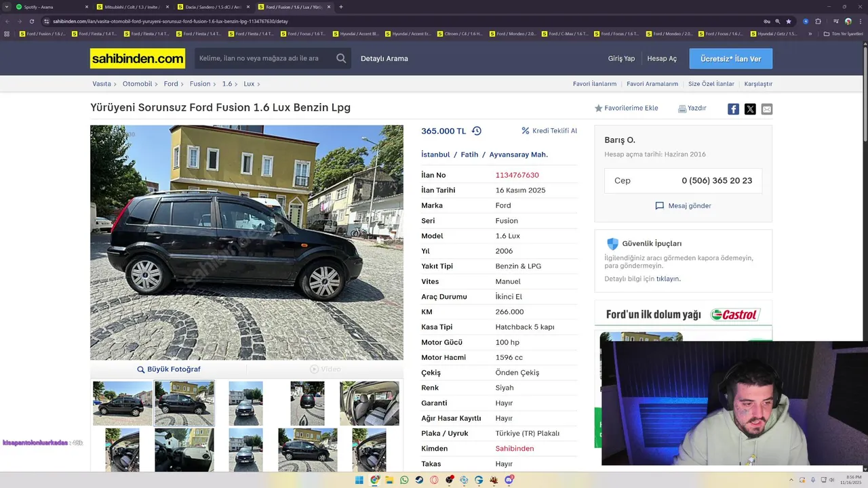868x488 pixels.
Task: Open the Detaylı Arama link
Action: pyautogui.click(x=384, y=59)
